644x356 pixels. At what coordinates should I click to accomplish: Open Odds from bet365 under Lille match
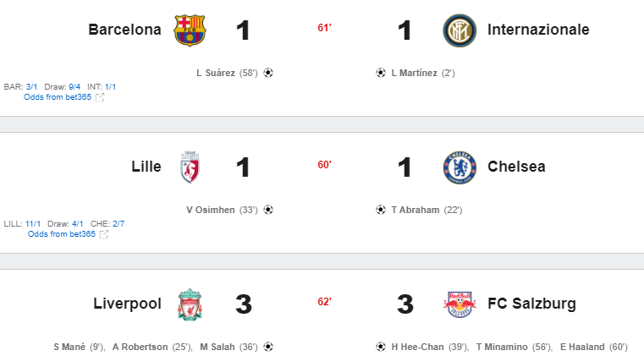62,233
